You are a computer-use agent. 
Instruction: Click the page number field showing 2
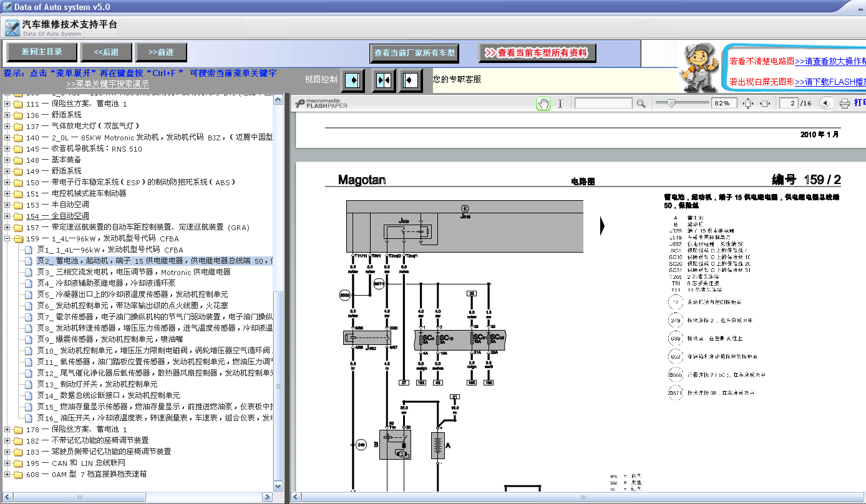point(789,104)
